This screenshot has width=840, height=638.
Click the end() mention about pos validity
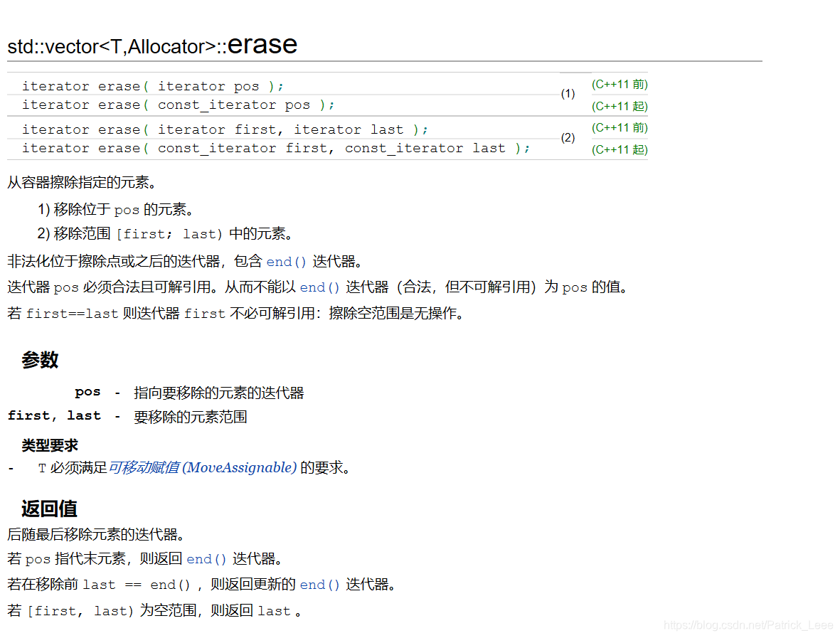[x=319, y=287]
